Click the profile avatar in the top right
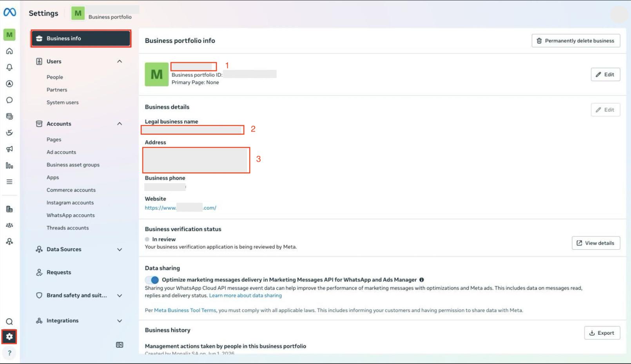The width and height of the screenshot is (631, 364). point(619,14)
